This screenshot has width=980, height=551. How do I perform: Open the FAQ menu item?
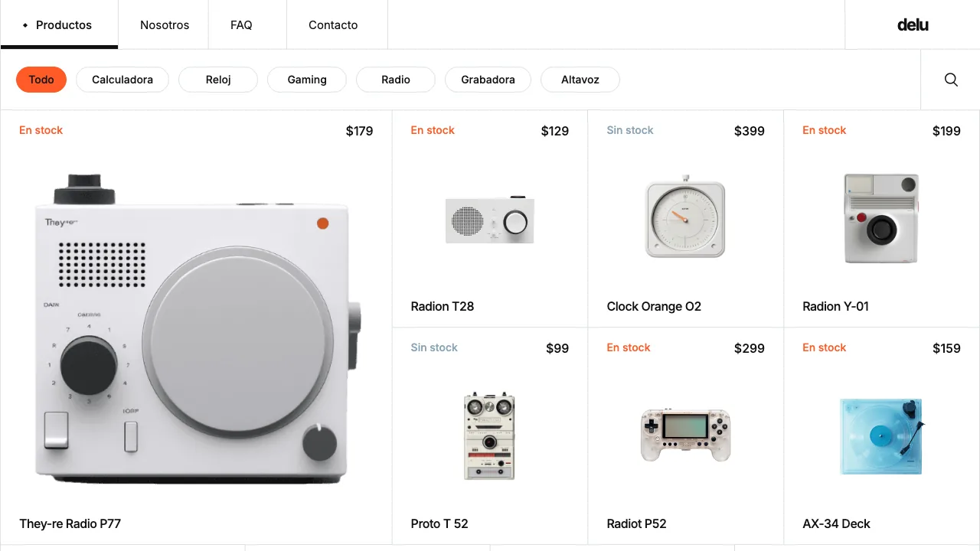(241, 25)
